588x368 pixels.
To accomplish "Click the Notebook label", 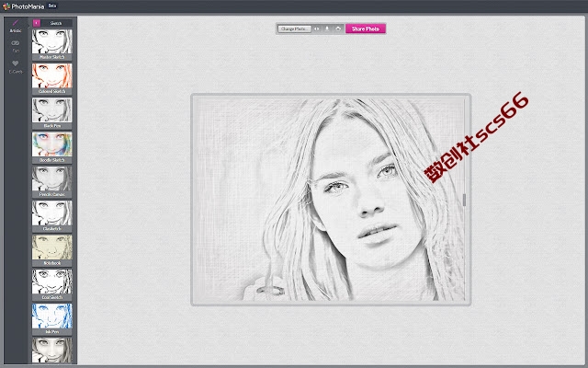I will pos(51,263).
